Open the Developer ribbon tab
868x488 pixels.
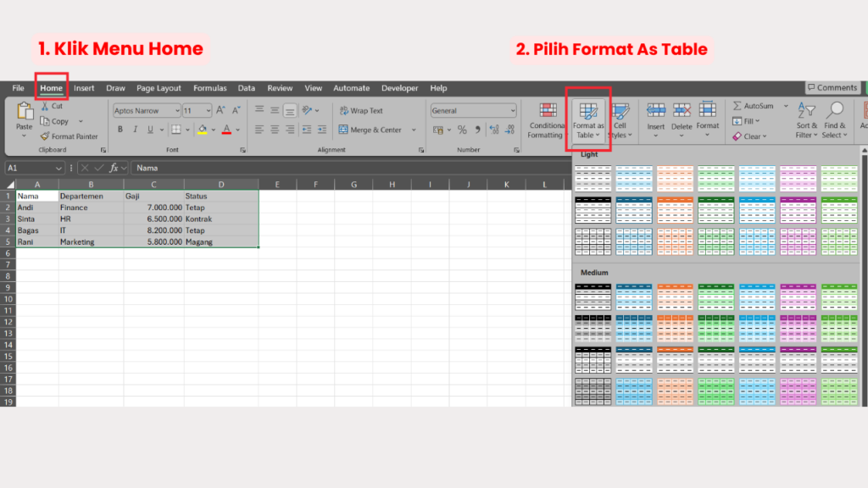coord(398,88)
